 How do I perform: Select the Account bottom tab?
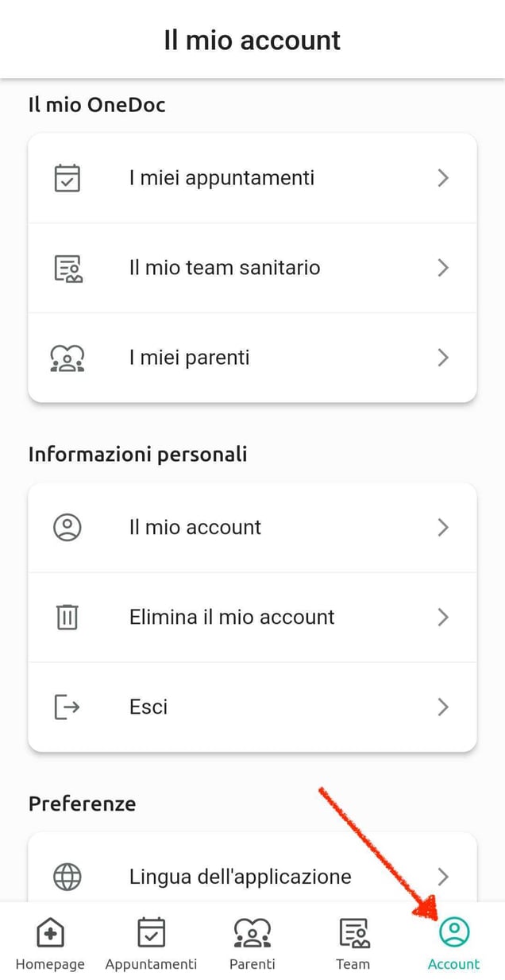pos(453,943)
